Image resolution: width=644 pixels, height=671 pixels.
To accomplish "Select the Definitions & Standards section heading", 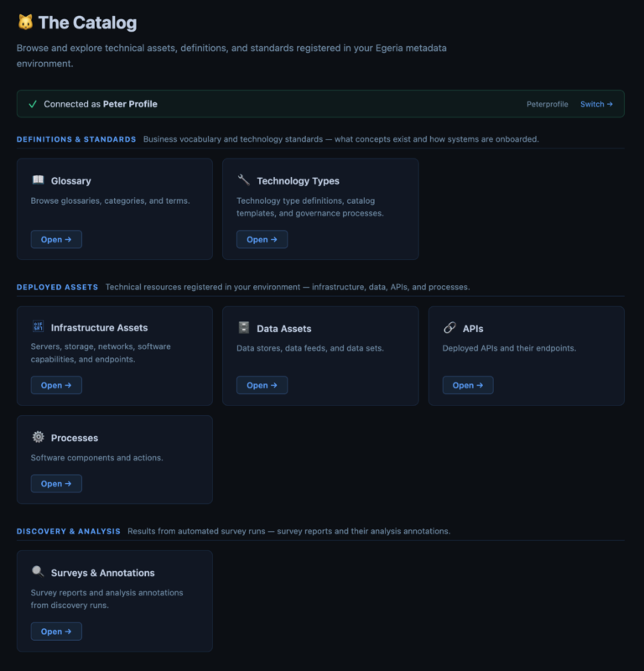I will click(x=76, y=139).
